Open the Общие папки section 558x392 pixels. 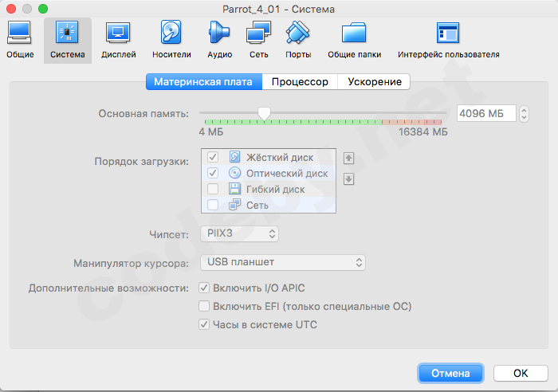[x=355, y=40]
